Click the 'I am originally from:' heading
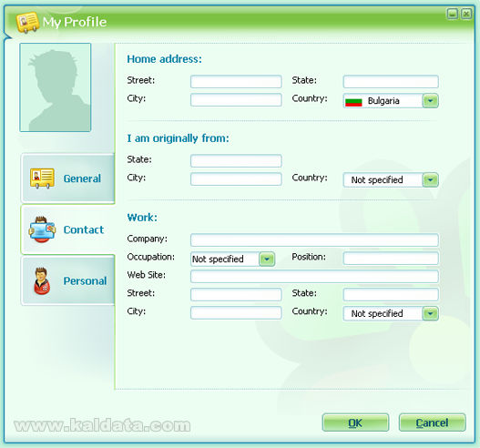The image size is (480, 448). pos(178,138)
